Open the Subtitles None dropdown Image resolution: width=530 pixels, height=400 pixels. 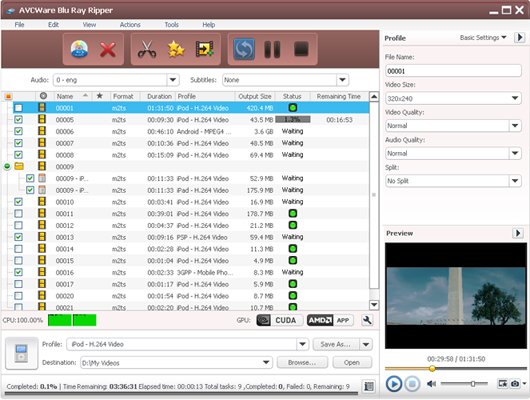point(342,80)
